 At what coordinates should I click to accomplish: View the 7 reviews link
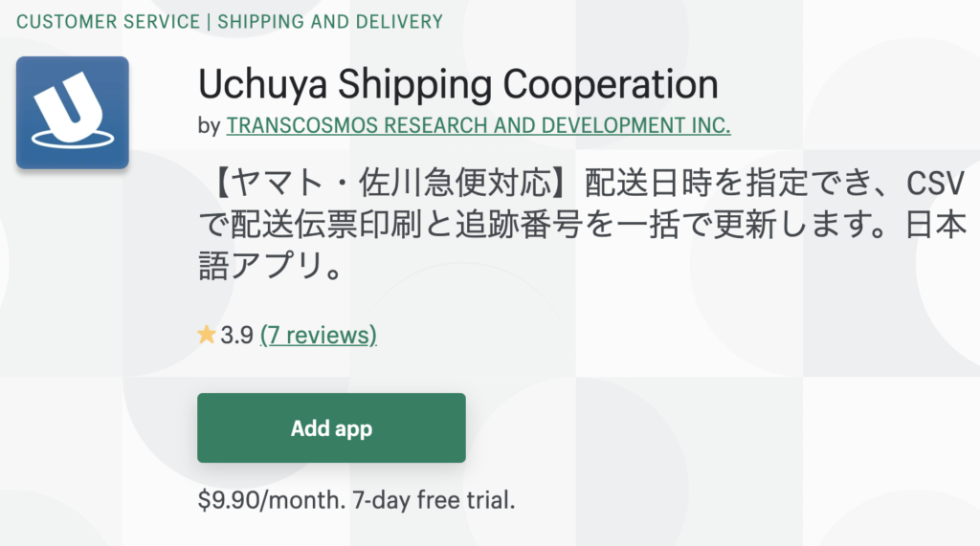[x=318, y=335]
